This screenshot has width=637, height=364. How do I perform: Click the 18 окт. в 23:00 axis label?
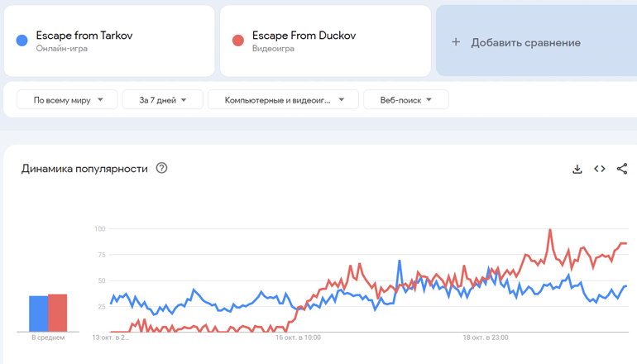pos(486,338)
